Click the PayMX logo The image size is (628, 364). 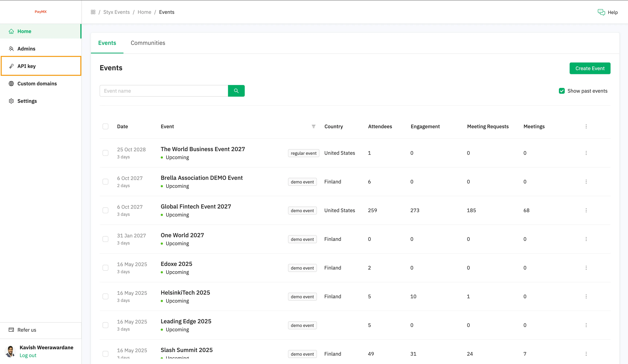41,12
